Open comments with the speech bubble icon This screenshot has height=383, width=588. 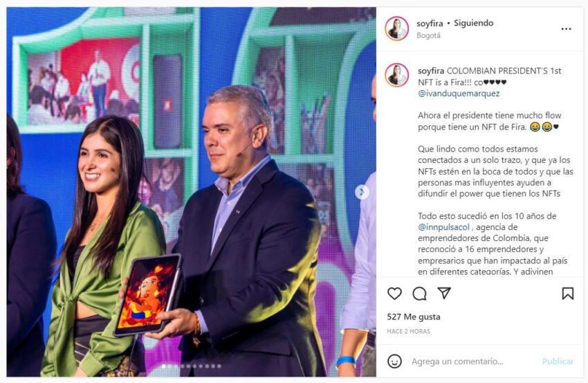coord(419,294)
